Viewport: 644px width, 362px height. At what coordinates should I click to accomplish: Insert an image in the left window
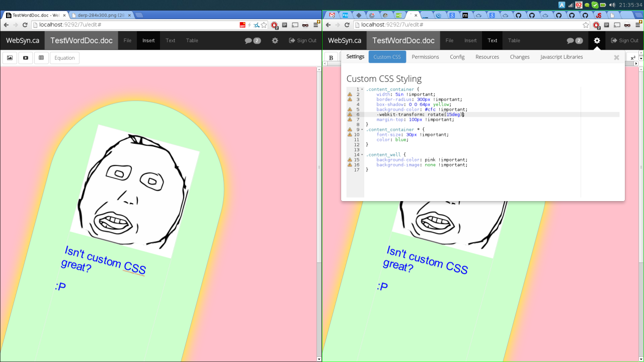click(x=10, y=58)
